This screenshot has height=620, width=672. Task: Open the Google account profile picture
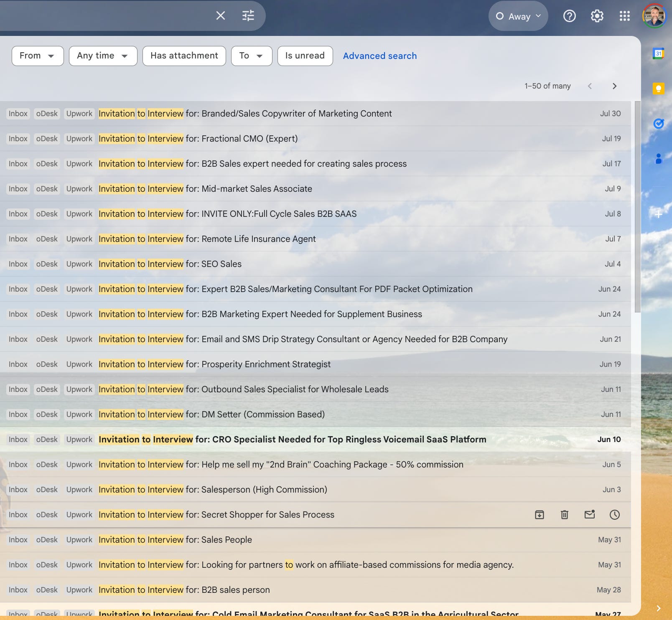(x=654, y=15)
